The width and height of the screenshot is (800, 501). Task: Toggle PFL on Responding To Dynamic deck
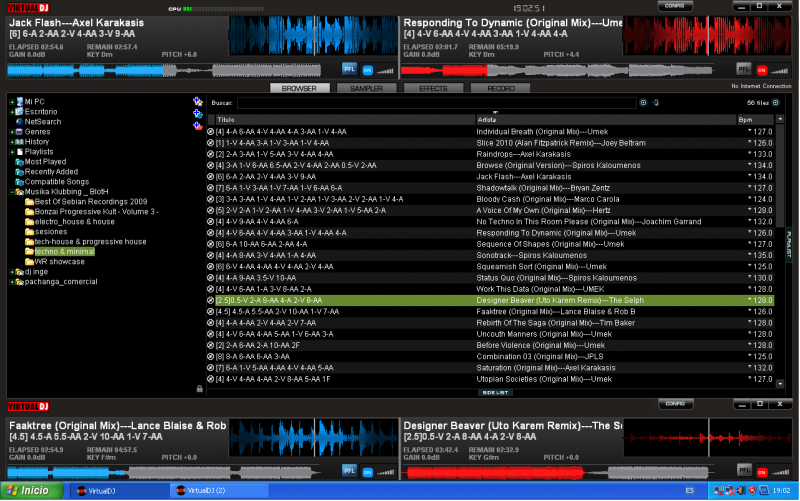[744, 69]
